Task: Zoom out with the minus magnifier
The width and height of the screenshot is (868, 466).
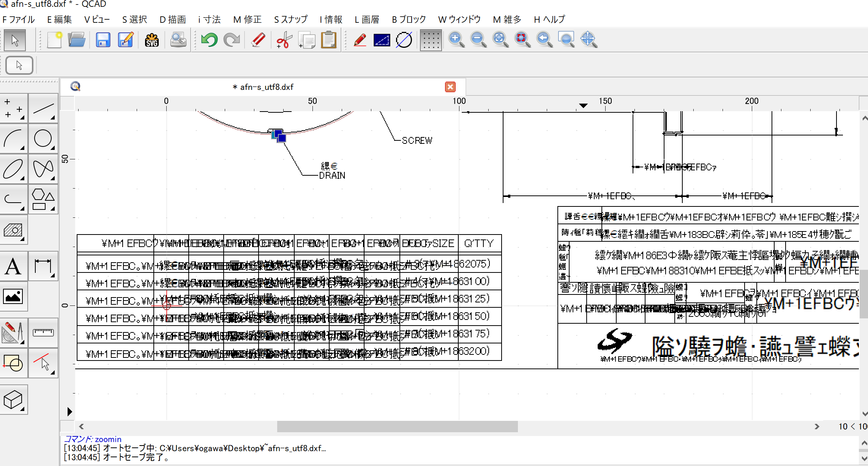Action: pos(478,40)
